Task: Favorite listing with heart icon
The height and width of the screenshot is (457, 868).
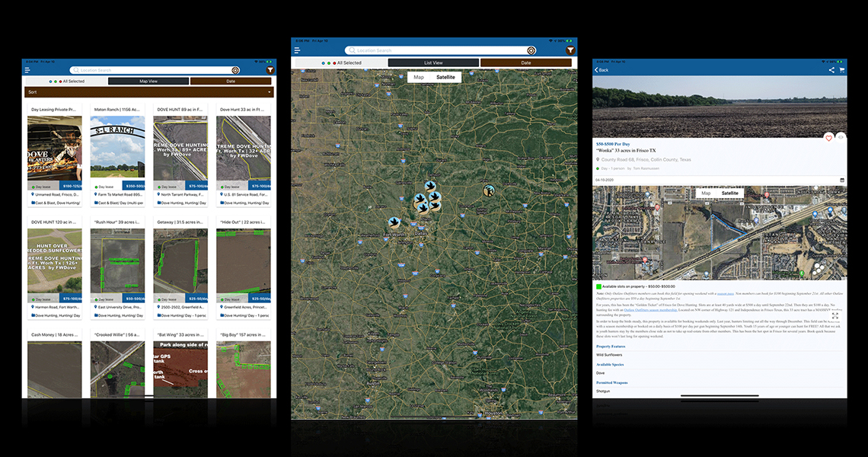Action: coord(828,137)
